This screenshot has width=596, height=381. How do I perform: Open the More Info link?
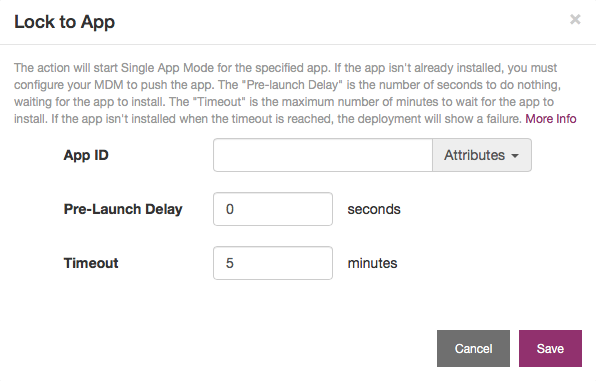pyautogui.click(x=551, y=119)
